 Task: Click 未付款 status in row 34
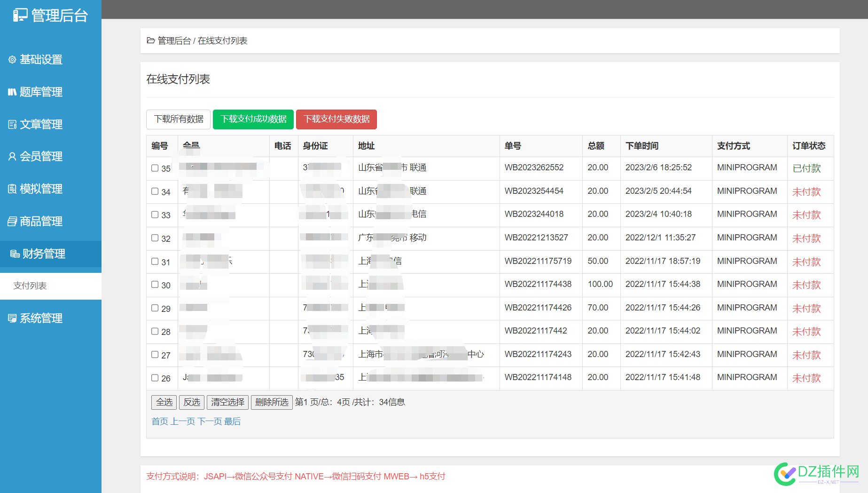point(806,192)
